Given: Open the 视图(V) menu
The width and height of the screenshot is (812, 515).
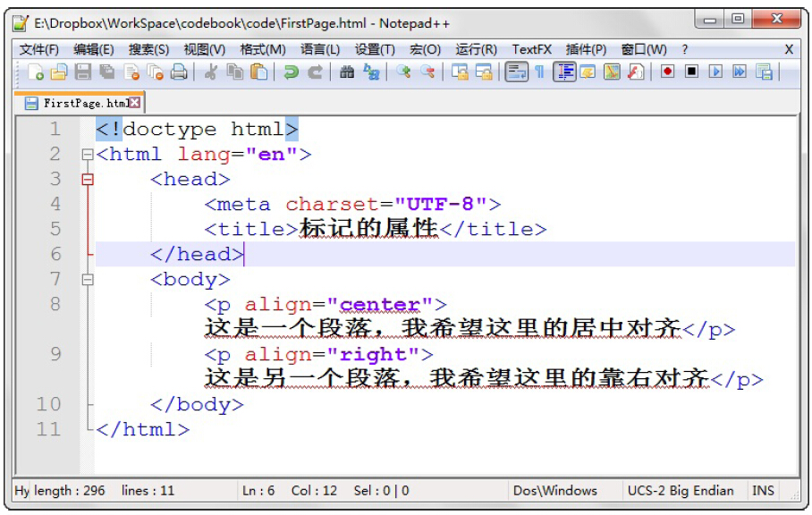Looking at the screenshot, I should pos(205,49).
